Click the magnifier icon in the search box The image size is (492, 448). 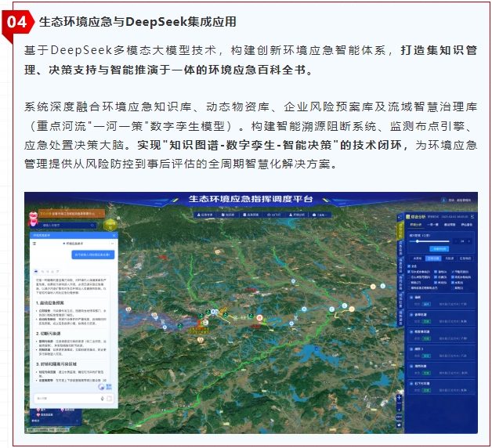click(92, 226)
